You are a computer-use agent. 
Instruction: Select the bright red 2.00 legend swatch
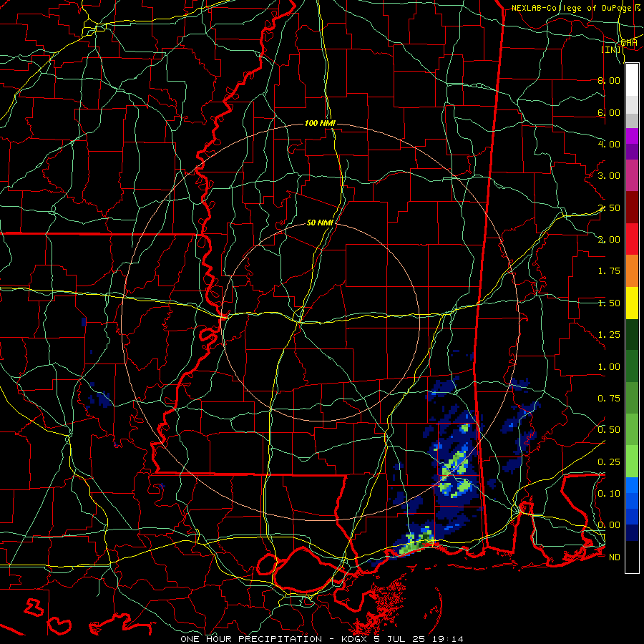coord(632,239)
